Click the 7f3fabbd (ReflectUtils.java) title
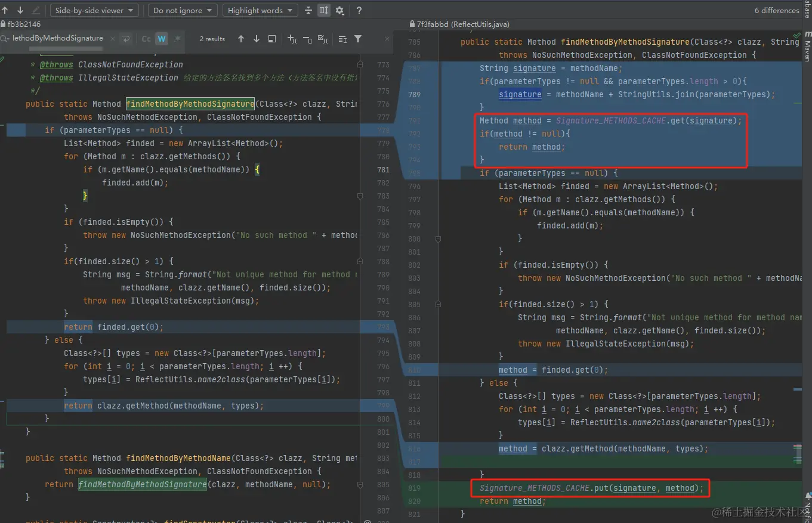Image resolution: width=812 pixels, height=523 pixels. tap(463, 24)
